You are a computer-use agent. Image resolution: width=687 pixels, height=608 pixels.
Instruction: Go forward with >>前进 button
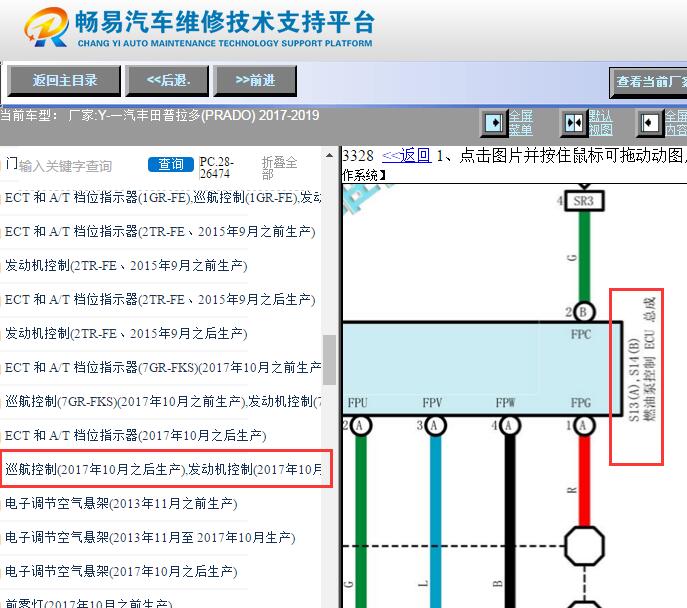tap(255, 81)
